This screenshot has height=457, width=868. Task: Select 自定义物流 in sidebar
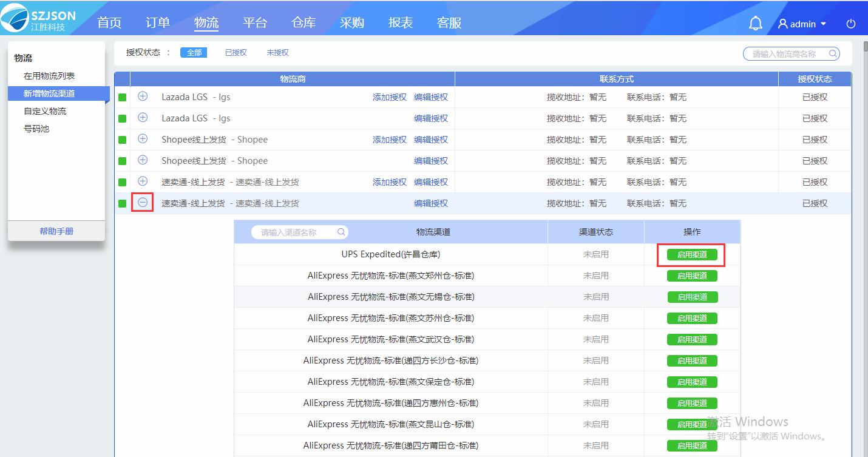[45, 112]
